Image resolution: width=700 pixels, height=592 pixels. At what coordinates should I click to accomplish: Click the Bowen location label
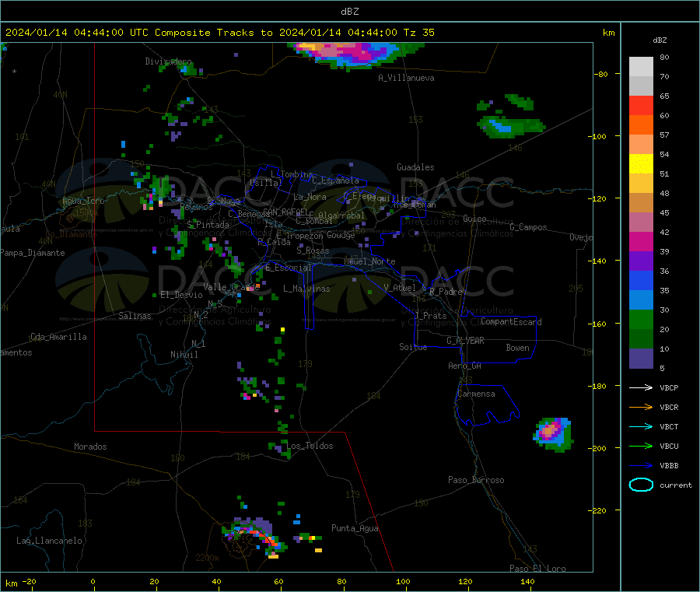pyautogui.click(x=518, y=348)
